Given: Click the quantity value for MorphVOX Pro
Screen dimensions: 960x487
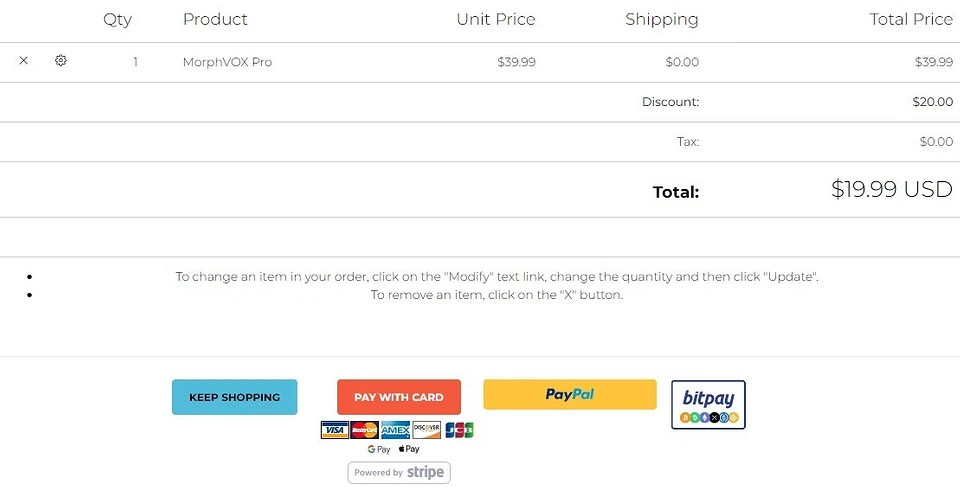Looking at the screenshot, I should pos(135,62).
